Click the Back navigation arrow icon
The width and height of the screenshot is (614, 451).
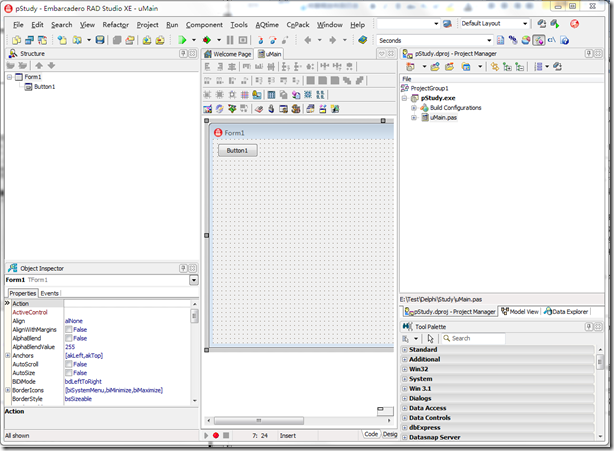(308, 40)
